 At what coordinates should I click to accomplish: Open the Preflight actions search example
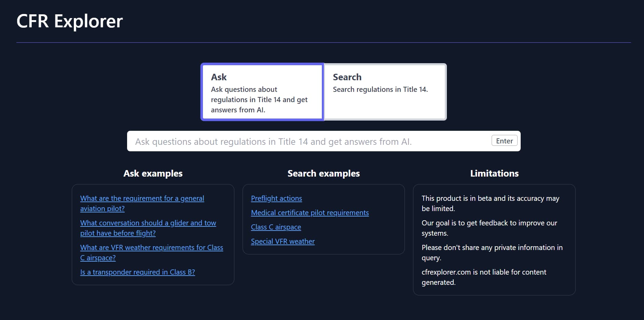pyautogui.click(x=276, y=198)
